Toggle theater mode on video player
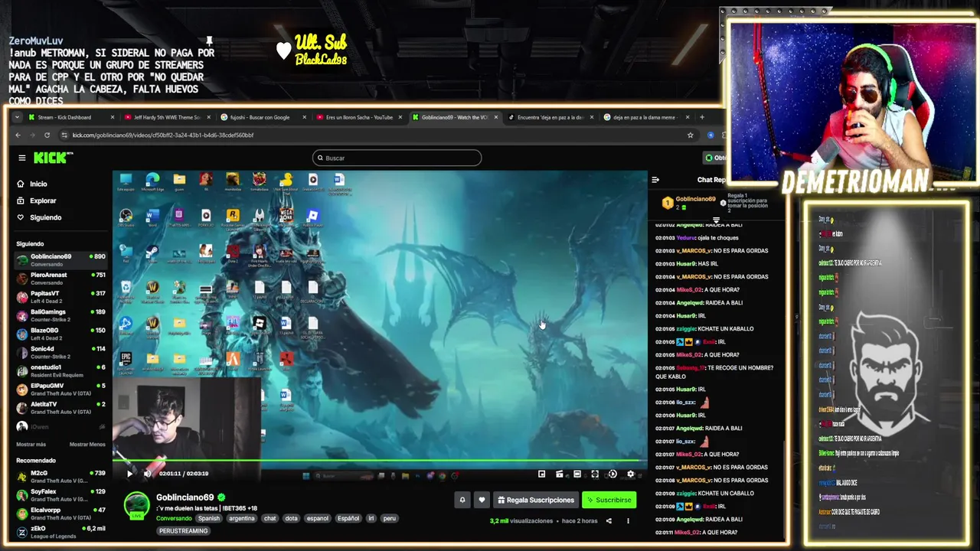This screenshot has height=551, width=980. (x=577, y=474)
